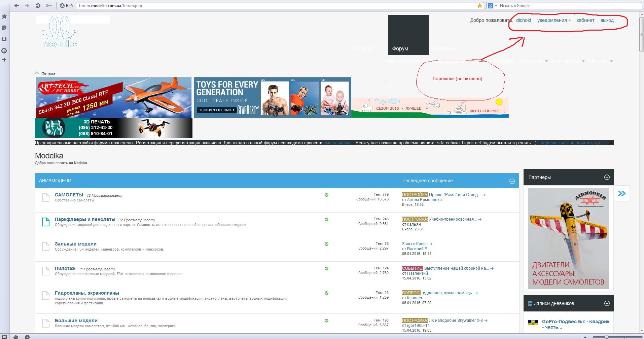The image size is (644, 339).
Task: Open the Notes panel in sidebar
Action: point(4,28)
